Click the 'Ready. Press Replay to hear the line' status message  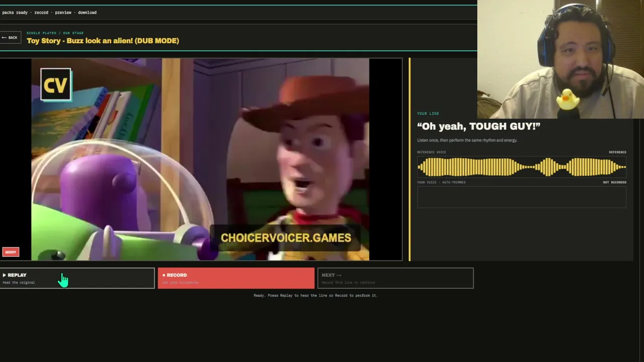[315, 296]
